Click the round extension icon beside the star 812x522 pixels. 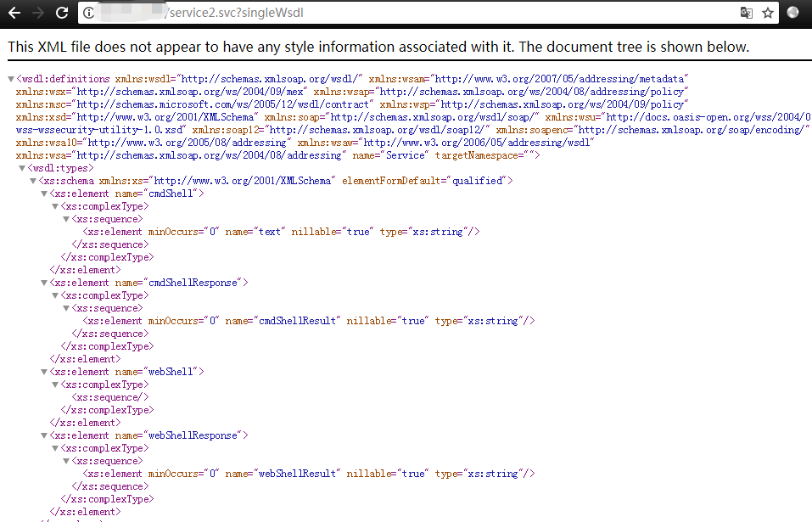[x=793, y=13]
